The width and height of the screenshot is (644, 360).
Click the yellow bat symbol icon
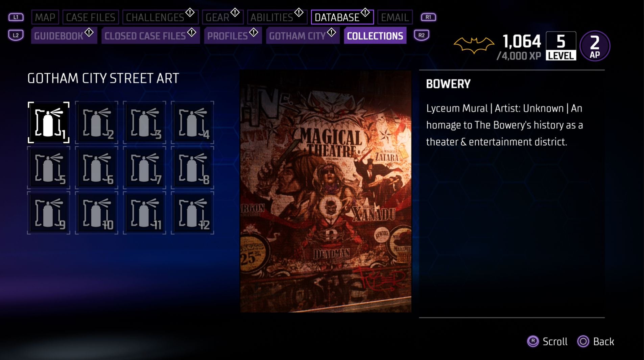tap(474, 45)
